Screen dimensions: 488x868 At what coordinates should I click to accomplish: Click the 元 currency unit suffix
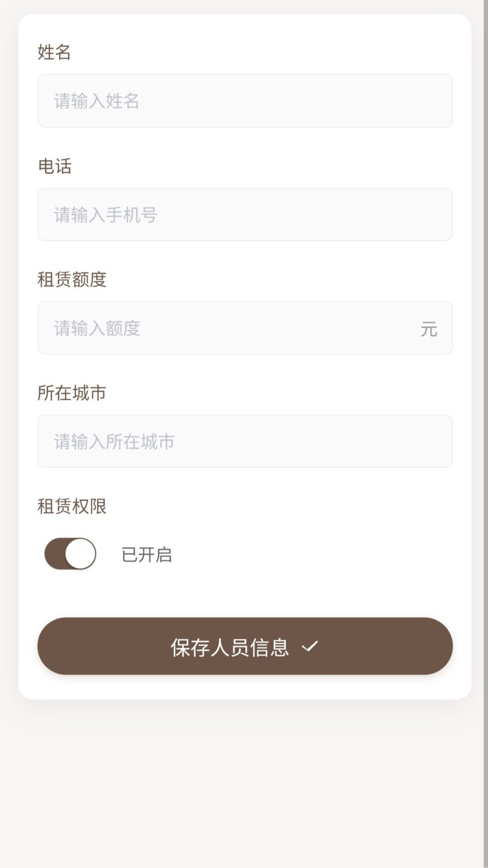click(x=428, y=329)
